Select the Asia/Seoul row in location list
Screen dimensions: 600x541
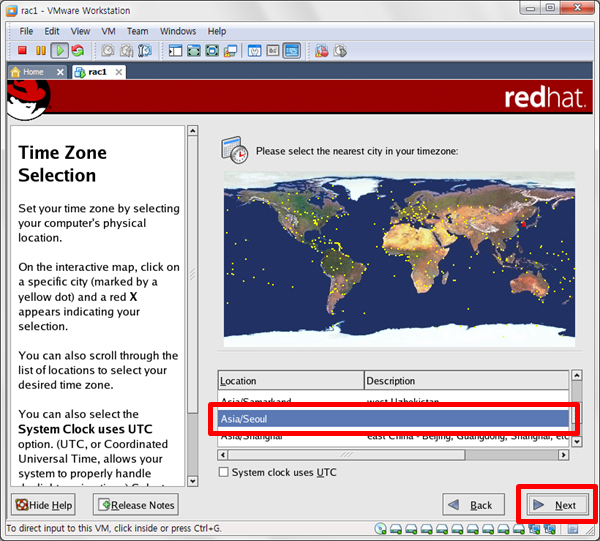pos(393,419)
